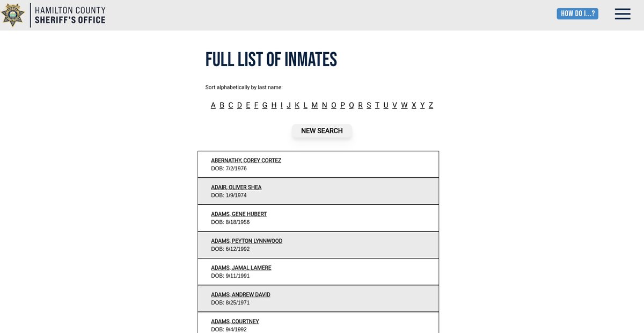The image size is (644, 333).
Task: Show last names starting with H
Action: click(274, 105)
